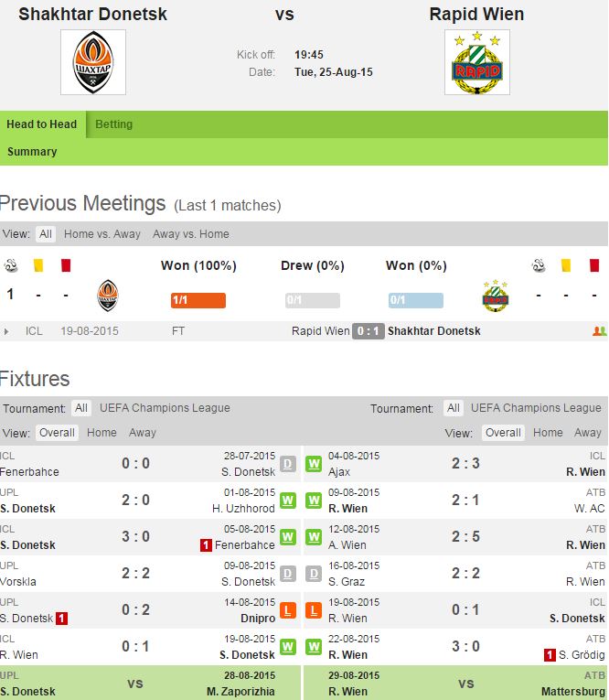Click the 0 : 1 score of Rapid Wien match
The image size is (609, 700).
(369, 331)
